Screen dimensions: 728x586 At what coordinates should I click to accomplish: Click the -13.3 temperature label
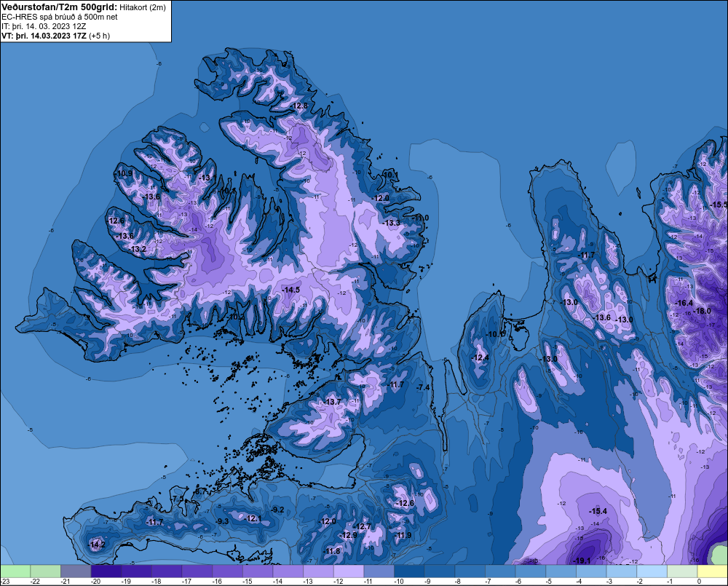click(x=392, y=223)
